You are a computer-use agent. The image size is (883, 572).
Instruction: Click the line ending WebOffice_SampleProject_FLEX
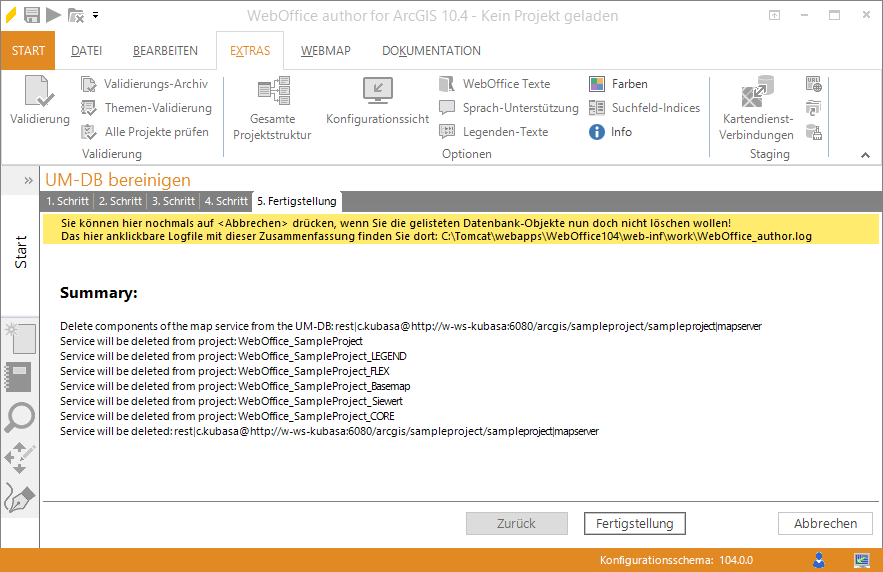[225, 372]
